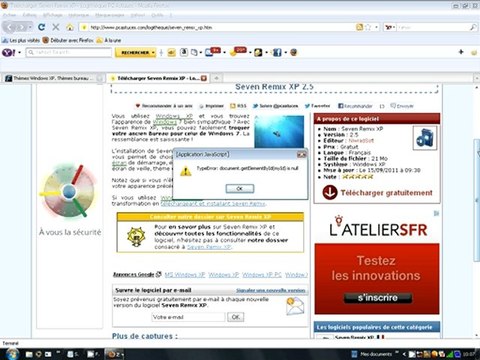Click the Yahoo toolbar plus add button
This screenshot has width=480, height=360.
(461, 52)
